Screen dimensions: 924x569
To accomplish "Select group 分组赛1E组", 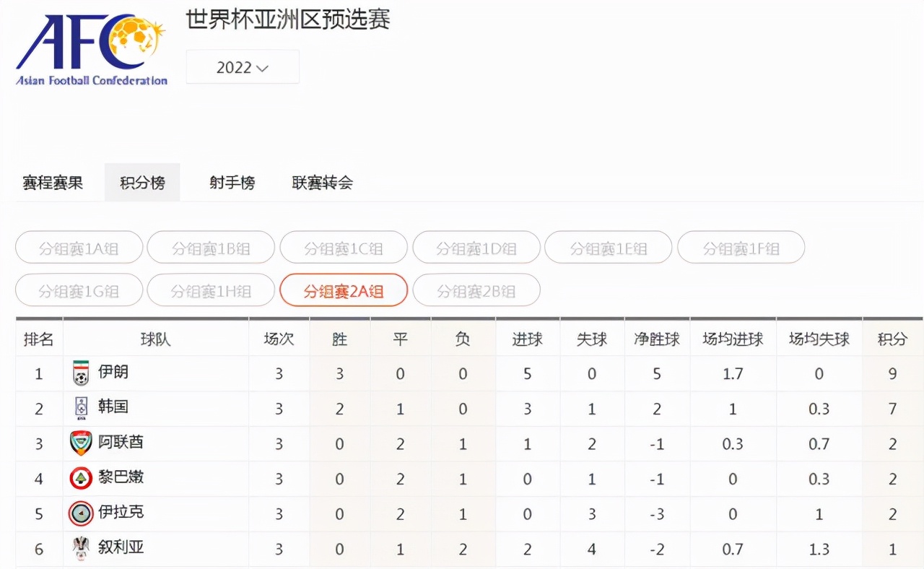I will coord(609,248).
